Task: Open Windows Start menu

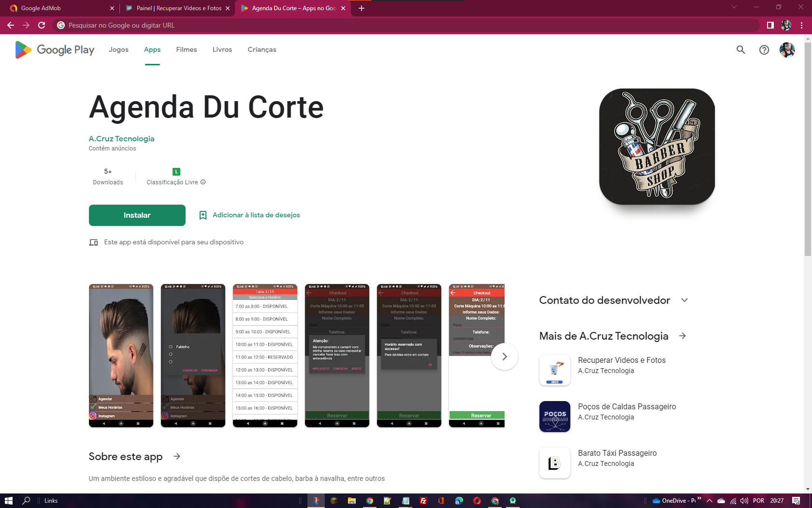Action: pyautogui.click(x=8, y=501)
